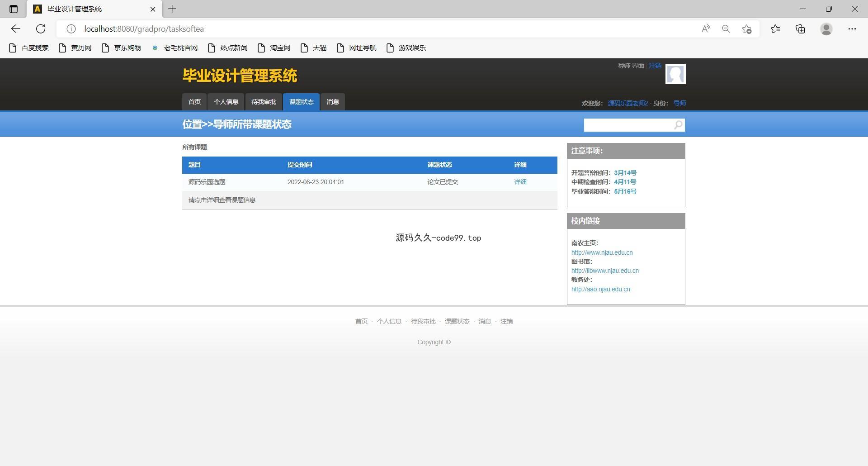Click the site title 毕业设计管理系统
868x466 pixels.
(x=240, y=76)
